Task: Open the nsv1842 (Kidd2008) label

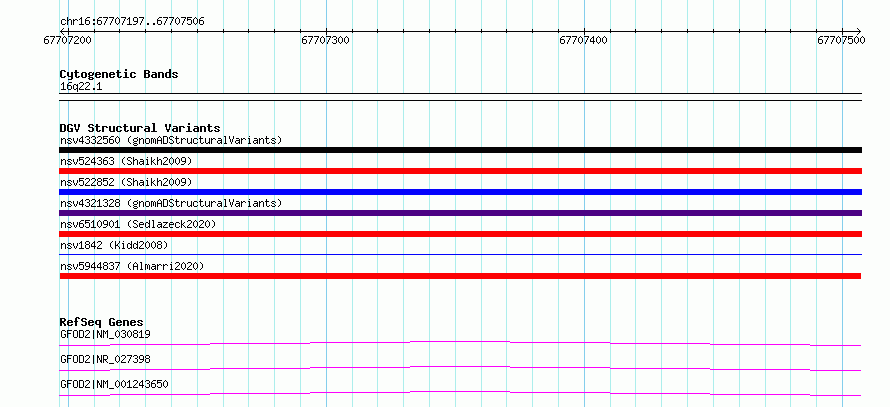Action: pos(114,245)
